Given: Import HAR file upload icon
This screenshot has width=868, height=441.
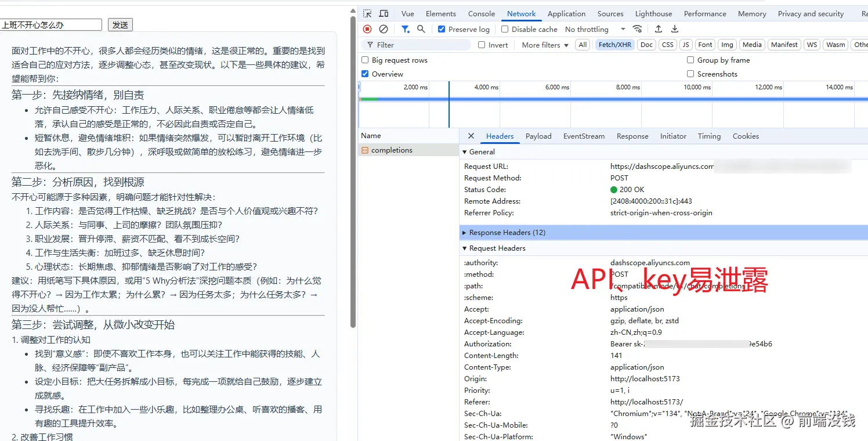Looking at the screenshot, I should click(x=659, y=29).
